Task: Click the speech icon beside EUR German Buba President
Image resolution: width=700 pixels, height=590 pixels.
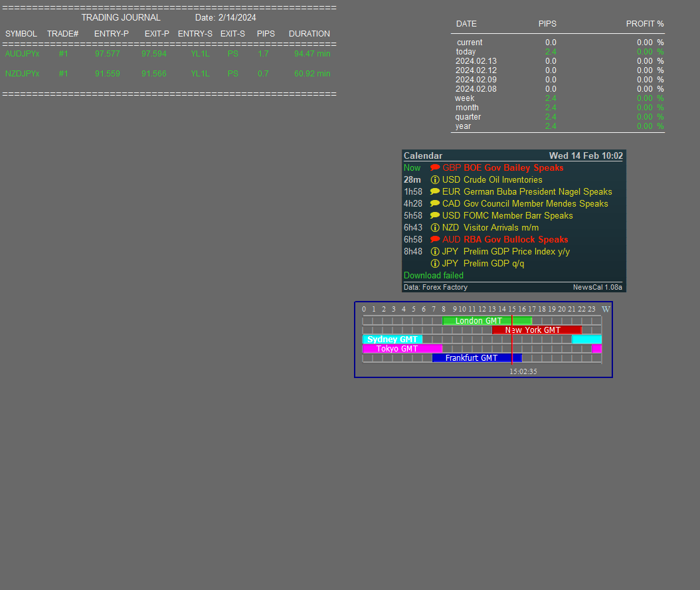Action: tap(435, 191)
